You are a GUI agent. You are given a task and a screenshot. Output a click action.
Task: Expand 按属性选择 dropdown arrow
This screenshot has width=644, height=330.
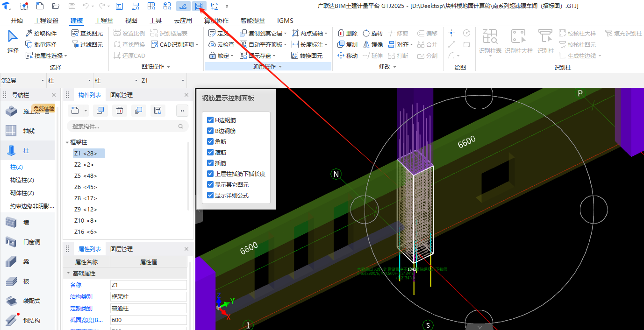pos(65,56)
